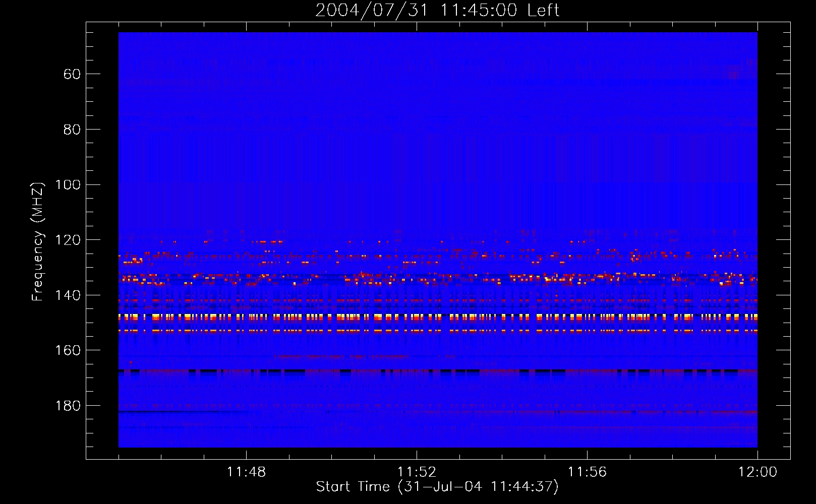Click the plot title "2004/07/31 11:45:00 Left"
This screenshot has width=816, height=504.
(x=437, y=10)
